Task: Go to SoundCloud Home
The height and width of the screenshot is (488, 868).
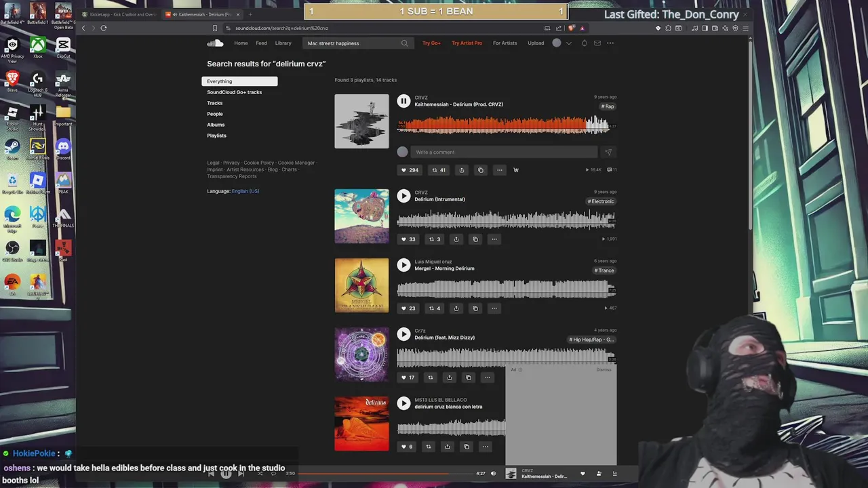Action: 241,43
